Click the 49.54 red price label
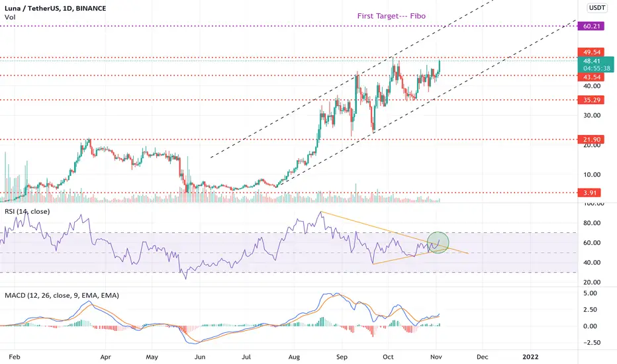This screenshot has height=364, width=617. click(x=591, y=52)
